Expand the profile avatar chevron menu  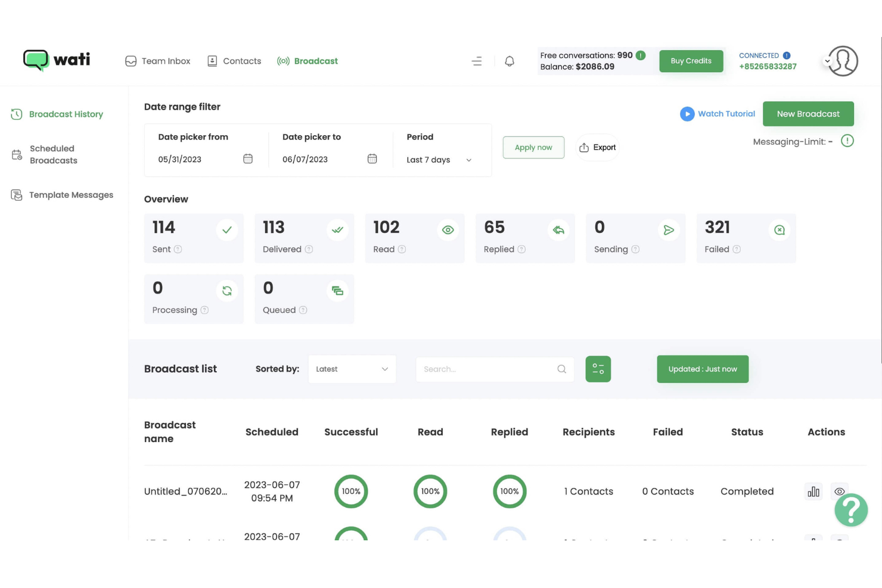[827, 61]
